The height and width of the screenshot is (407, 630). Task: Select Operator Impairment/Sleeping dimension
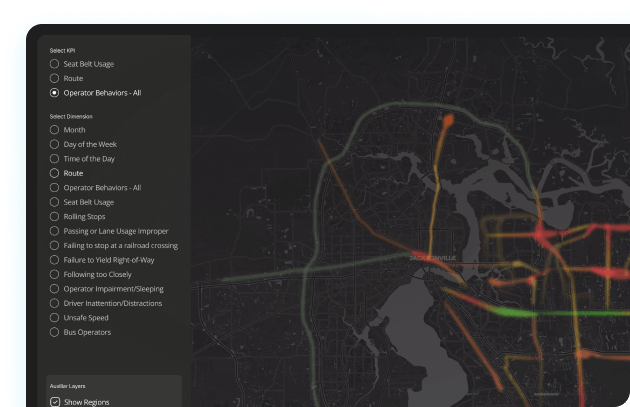pyautogui.click(x=55, y=289)
